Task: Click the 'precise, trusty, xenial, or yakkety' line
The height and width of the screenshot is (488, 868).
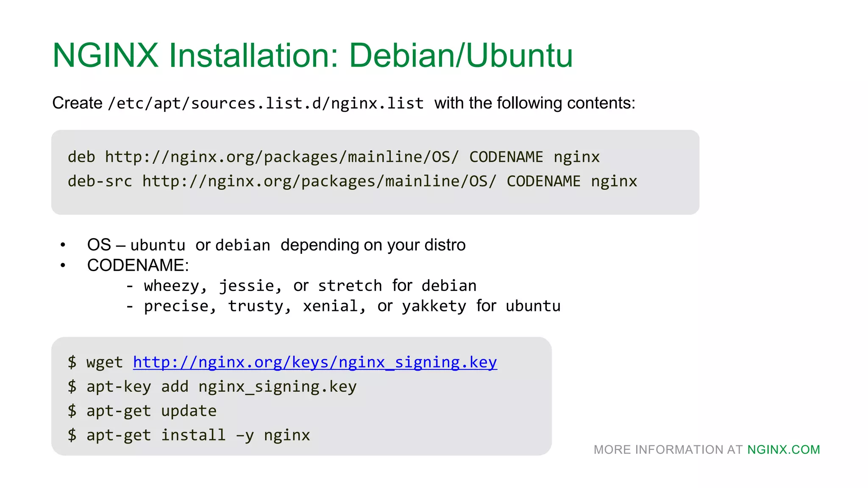Action: [343, 306]
